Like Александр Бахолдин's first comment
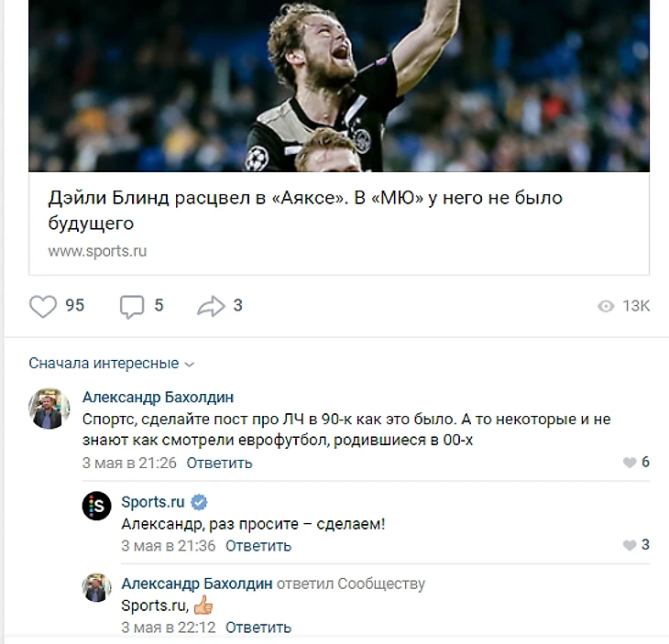Screen dimensions: 669x644 point(630,463)
